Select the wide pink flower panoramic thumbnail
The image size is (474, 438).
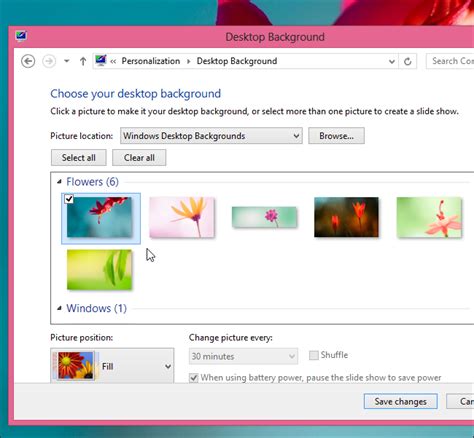(x=264, y=217)
